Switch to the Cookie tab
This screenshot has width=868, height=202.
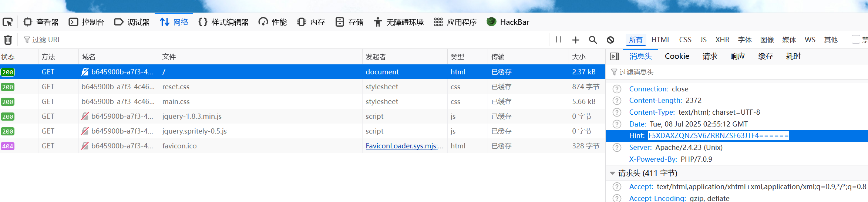[677, 56]
